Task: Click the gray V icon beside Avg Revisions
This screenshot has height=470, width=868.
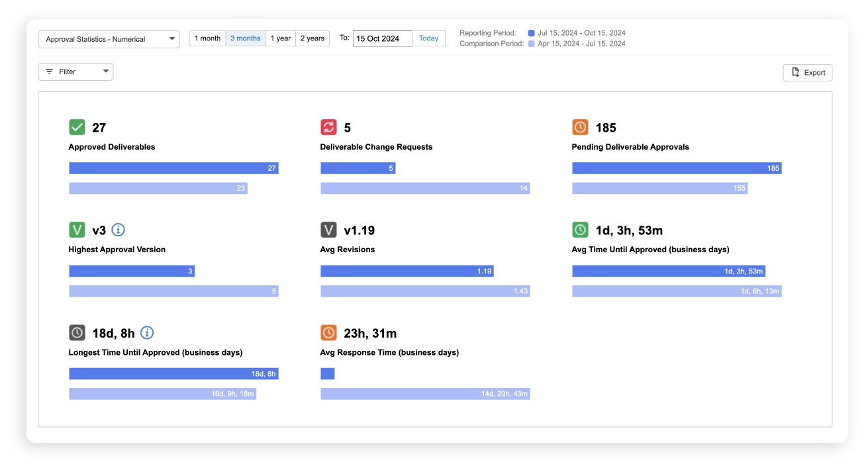Action: pos(328,230)
